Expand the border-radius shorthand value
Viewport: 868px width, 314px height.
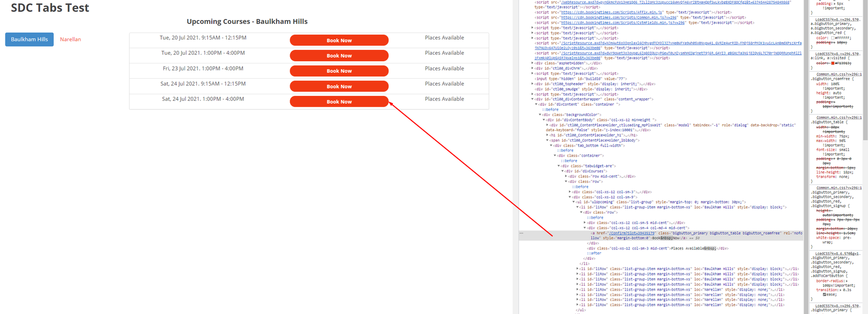[x=847, y=281]
